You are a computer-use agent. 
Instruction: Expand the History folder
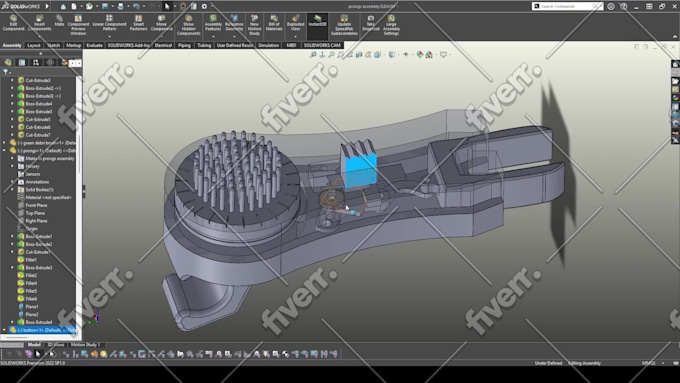[13, 166]
